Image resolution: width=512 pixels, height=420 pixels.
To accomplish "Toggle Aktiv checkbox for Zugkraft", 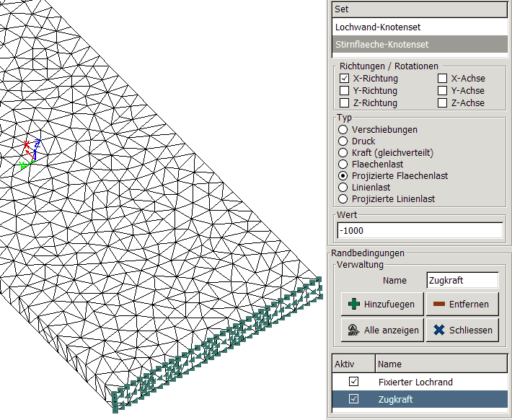I will click(353, 399).
